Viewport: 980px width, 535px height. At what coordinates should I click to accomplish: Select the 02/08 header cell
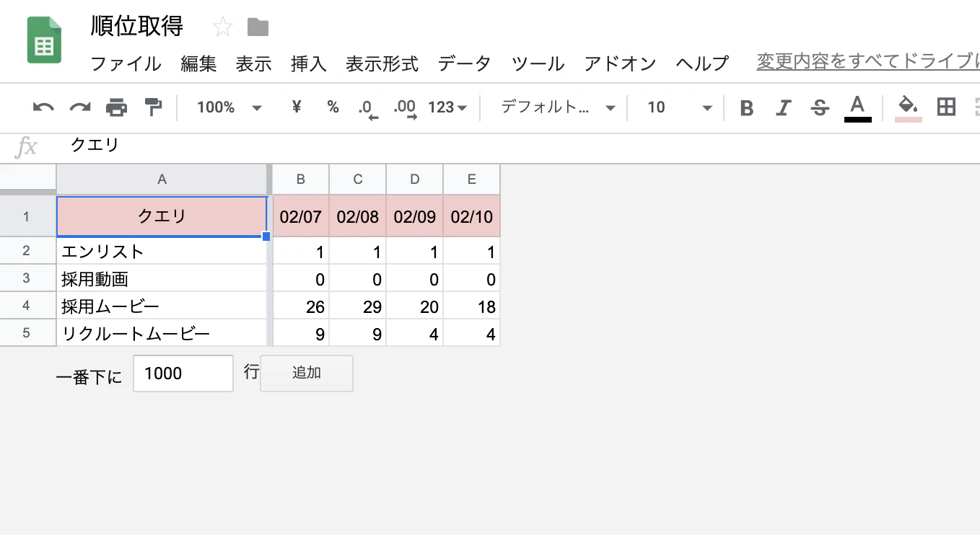pos(358,216)
